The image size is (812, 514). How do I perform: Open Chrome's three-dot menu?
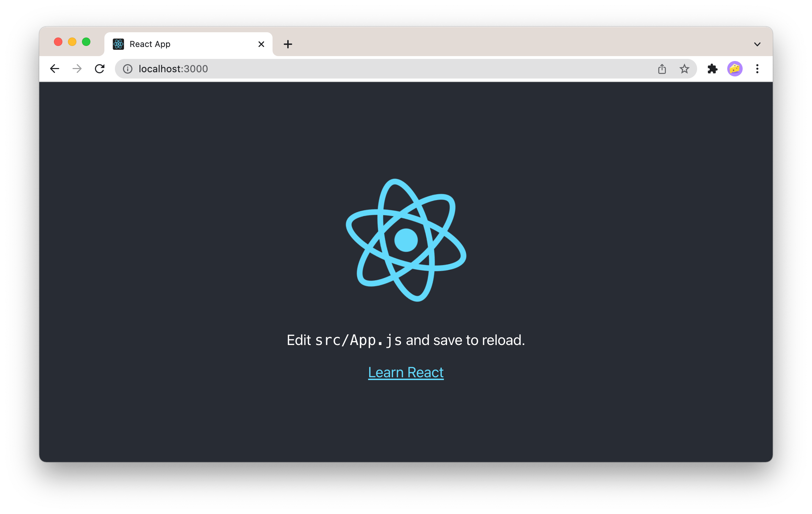(x=757, y=69)
